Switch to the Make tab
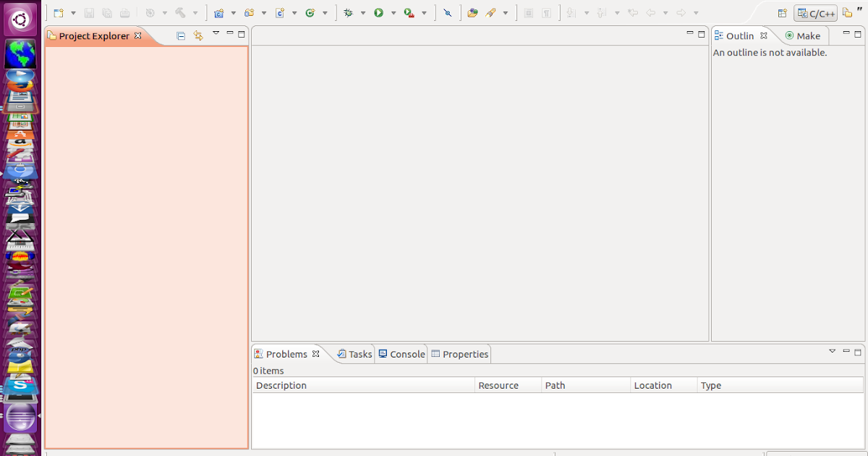Image resolution: width=868 pixels, height=456 pixels. tap(802, 35)
